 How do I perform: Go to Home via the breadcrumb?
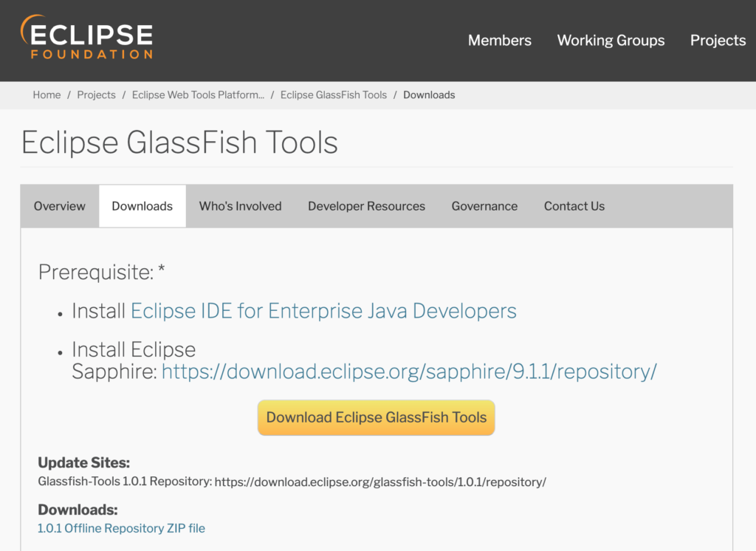(47, 95)
